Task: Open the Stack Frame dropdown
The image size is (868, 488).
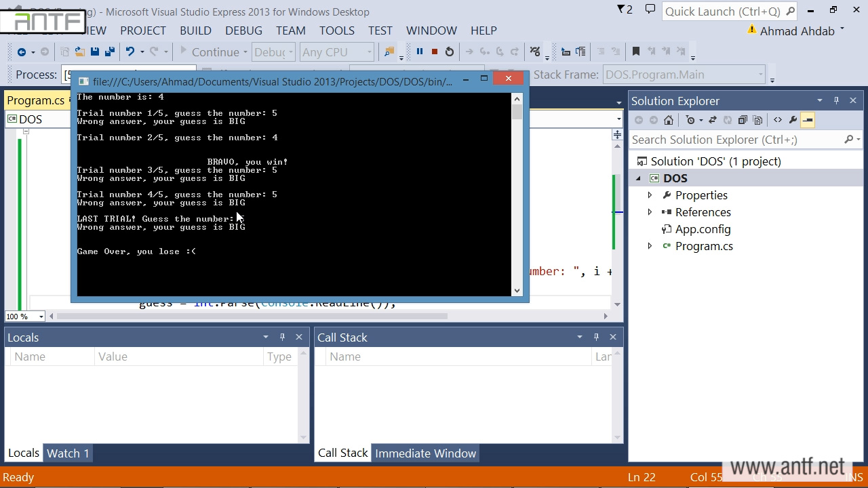Action: pos(761,75)
